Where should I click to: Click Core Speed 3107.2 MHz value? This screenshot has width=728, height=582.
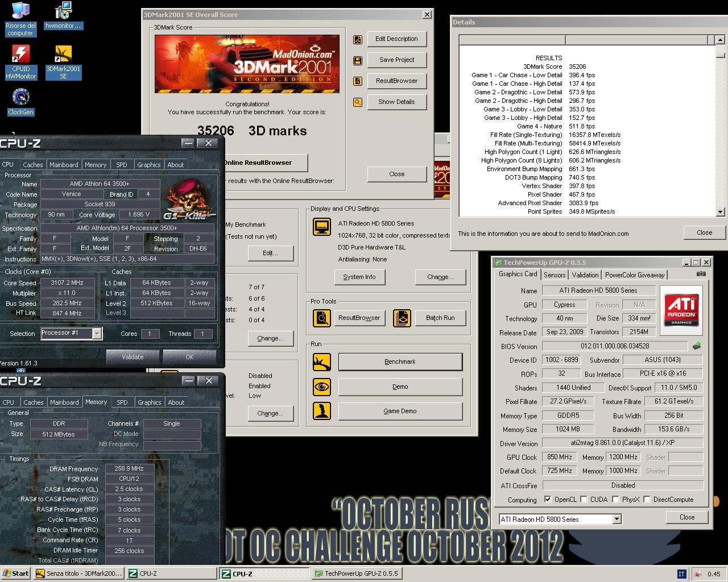[67, 283]
